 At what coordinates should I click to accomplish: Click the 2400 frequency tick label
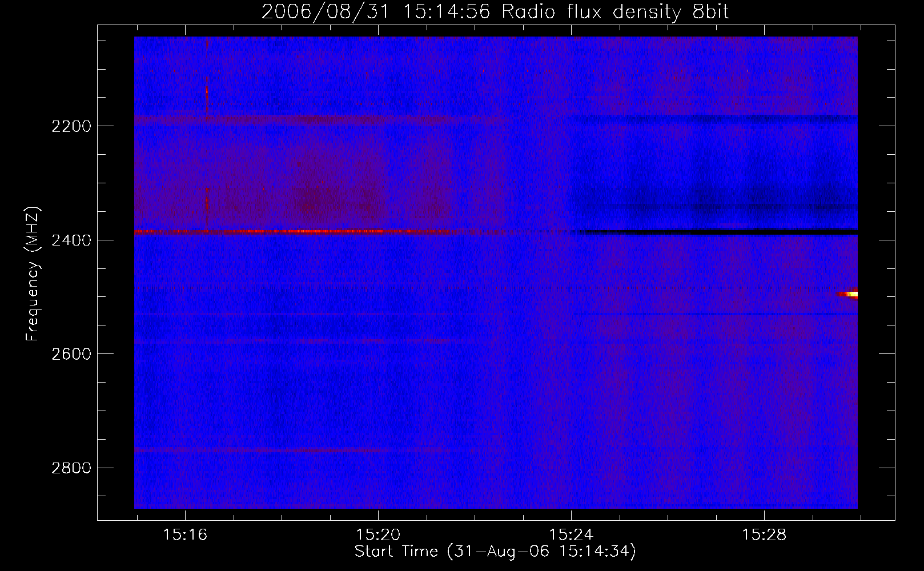coord(71,240)
